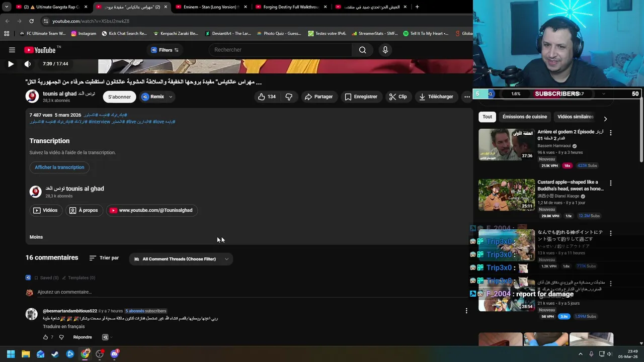Show more chips with right chevron
Screen dimensions: 644x362
pyautogui.click(x=605, y=119)
